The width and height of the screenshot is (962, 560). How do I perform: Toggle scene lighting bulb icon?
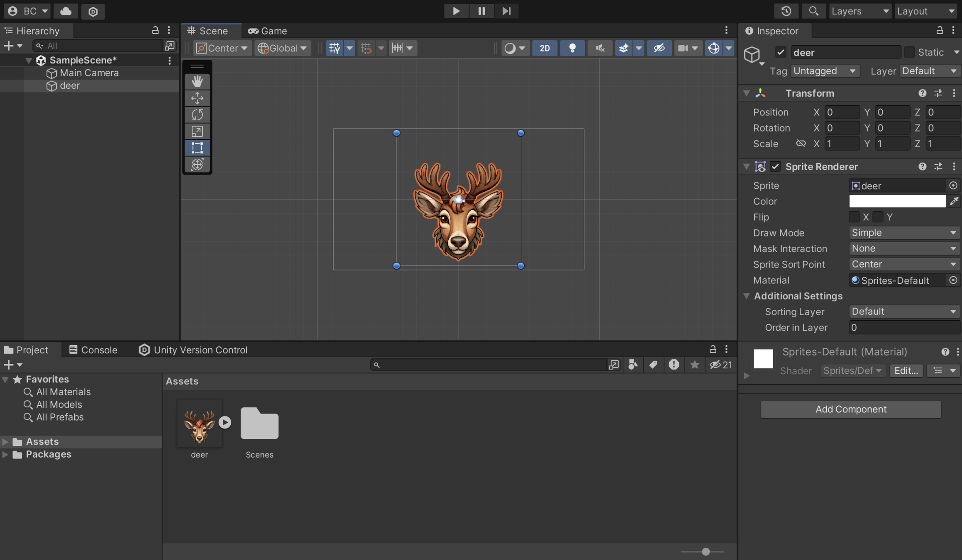point(572,48)
